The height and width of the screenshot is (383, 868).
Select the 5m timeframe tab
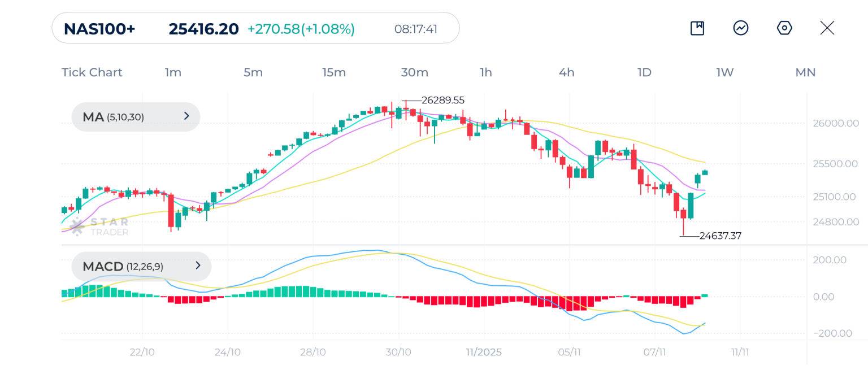tap(253, 72)
